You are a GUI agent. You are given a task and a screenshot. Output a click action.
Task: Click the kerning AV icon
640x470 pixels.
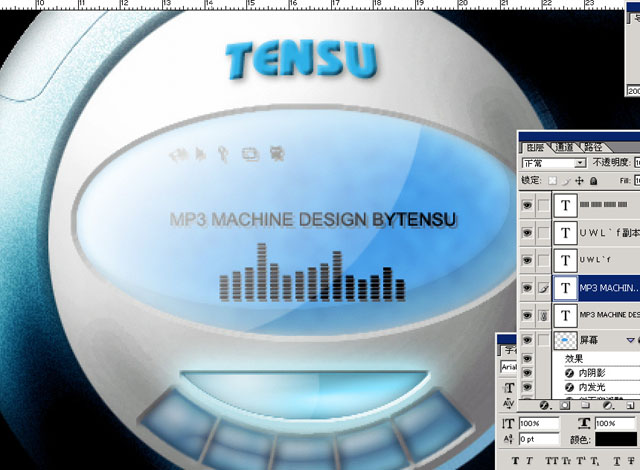(x=509, y=403)
